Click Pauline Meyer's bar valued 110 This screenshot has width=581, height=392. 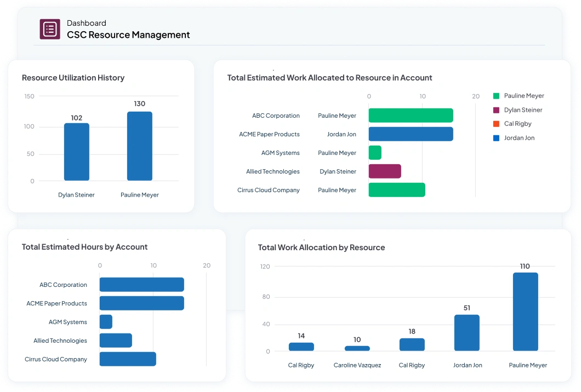[525, 312]
